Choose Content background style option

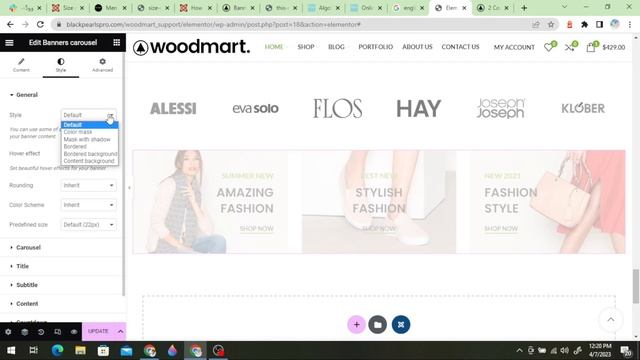coord(90,161)
